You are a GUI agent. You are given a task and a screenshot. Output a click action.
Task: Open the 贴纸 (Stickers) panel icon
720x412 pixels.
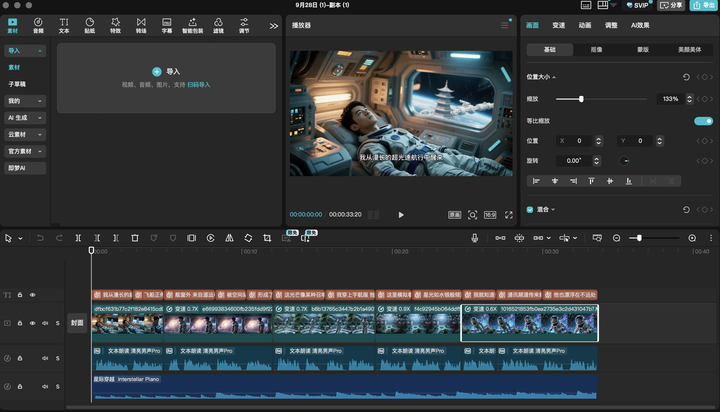click(x=90, y=25)
